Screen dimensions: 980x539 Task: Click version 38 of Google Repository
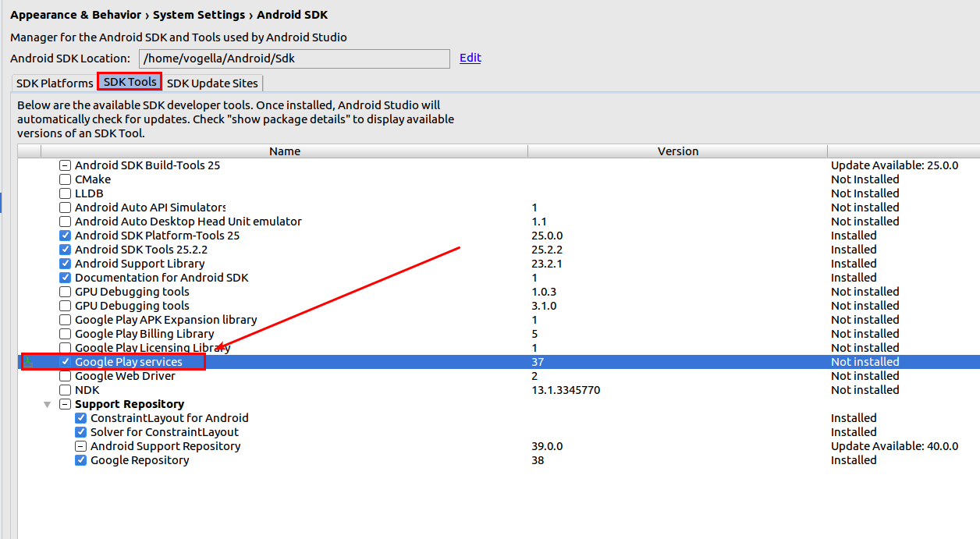538,460
